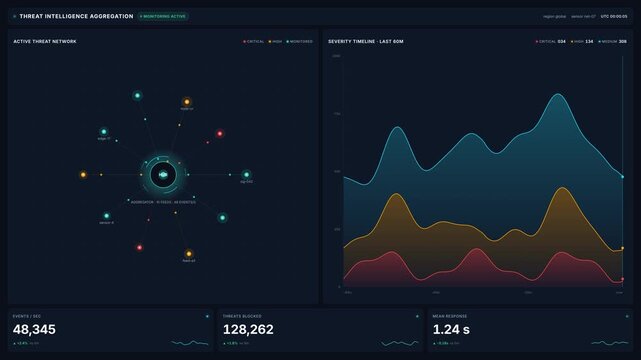Click the Threat Intelligence Aggregation title
641x360 pixels.
(x=76, y=16)
